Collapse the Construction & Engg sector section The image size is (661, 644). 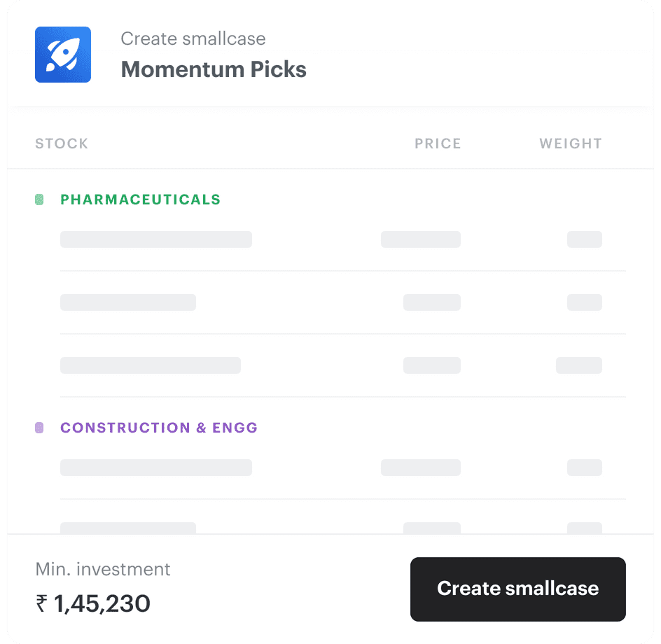coord(158,428)
